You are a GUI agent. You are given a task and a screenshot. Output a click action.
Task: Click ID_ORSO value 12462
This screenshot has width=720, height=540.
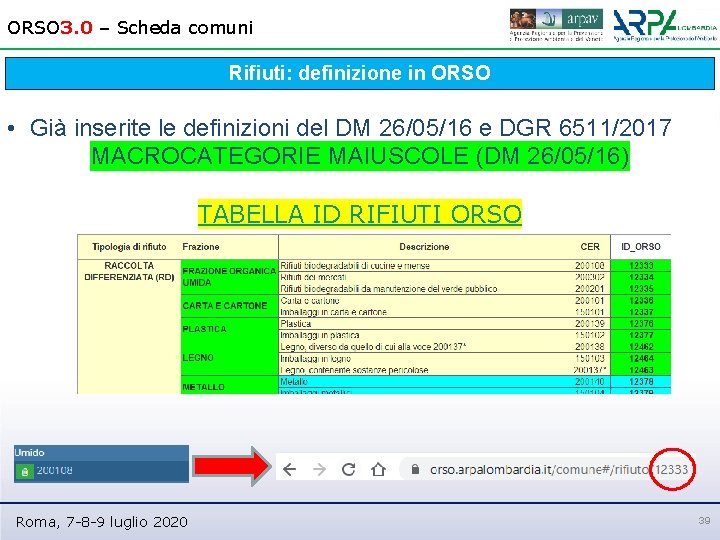point(641,346)
